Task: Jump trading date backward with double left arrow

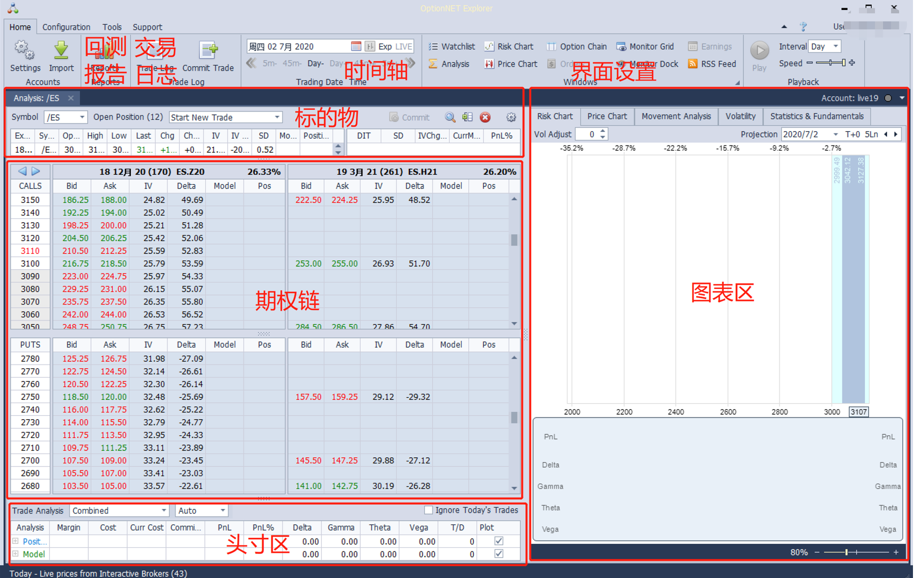Action: (x=252, y=63)
